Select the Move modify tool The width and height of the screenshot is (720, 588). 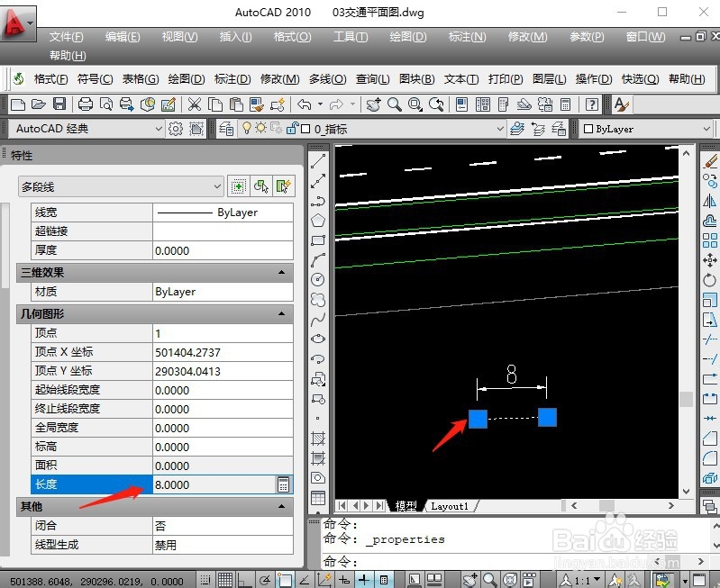tap(710, 260)
